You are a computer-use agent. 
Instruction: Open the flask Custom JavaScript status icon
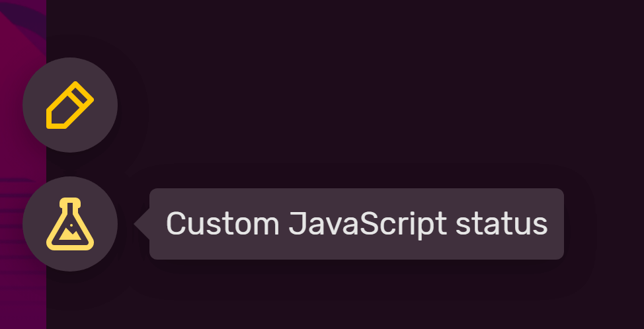click(70, 224)
